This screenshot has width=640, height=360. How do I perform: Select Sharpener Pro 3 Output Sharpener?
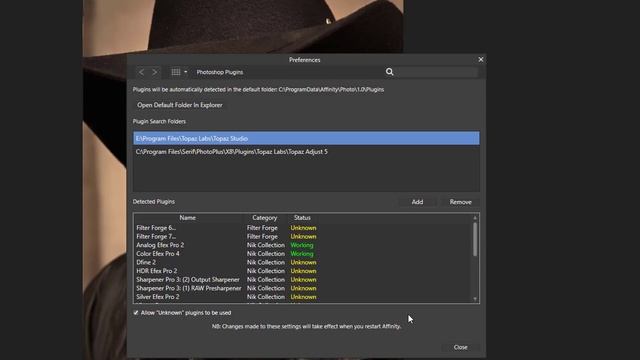pos(303,280)
